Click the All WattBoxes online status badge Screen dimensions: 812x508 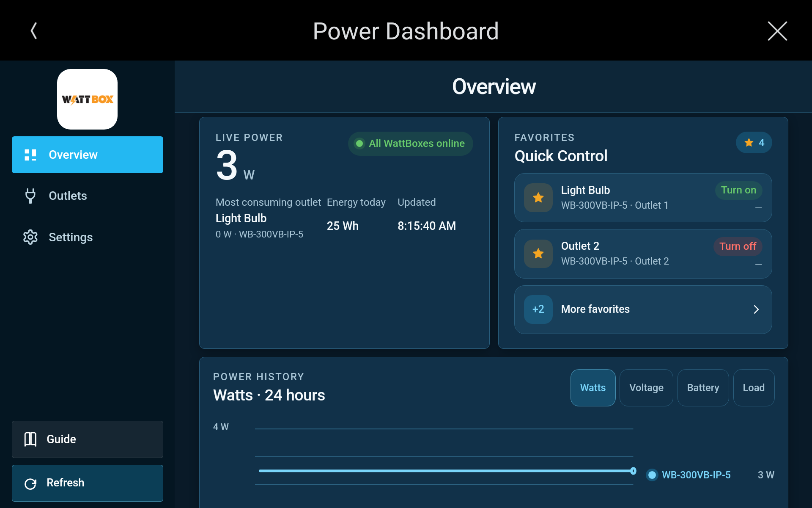pyautogui.click(x=410, y=144)
